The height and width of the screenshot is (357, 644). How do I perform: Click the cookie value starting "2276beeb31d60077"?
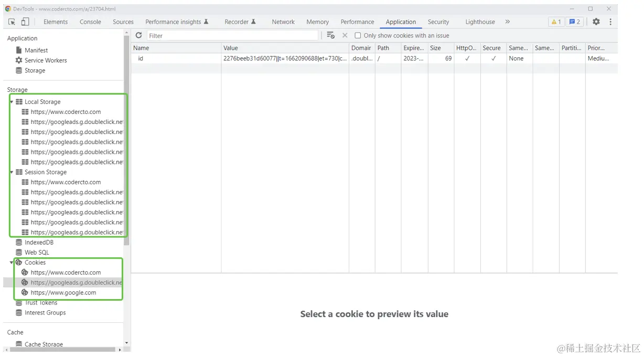(285, 58)
